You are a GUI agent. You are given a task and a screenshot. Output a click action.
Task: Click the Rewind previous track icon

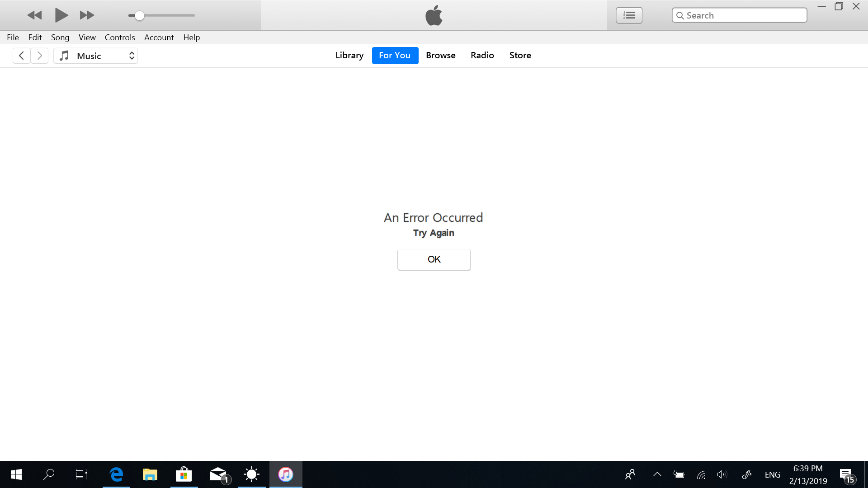click(34, 15)
